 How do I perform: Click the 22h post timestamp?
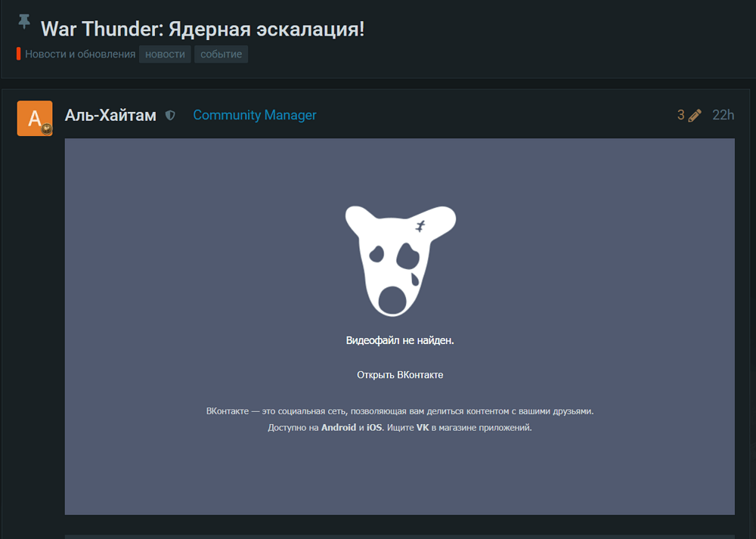tap(723, 116)
